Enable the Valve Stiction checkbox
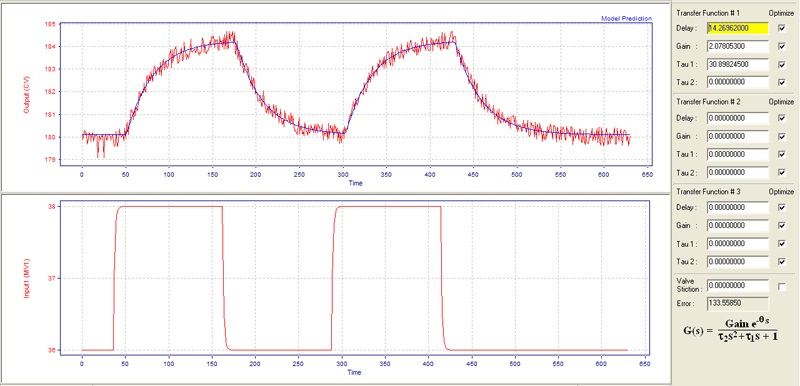The image size is (800, 386). 782,287
